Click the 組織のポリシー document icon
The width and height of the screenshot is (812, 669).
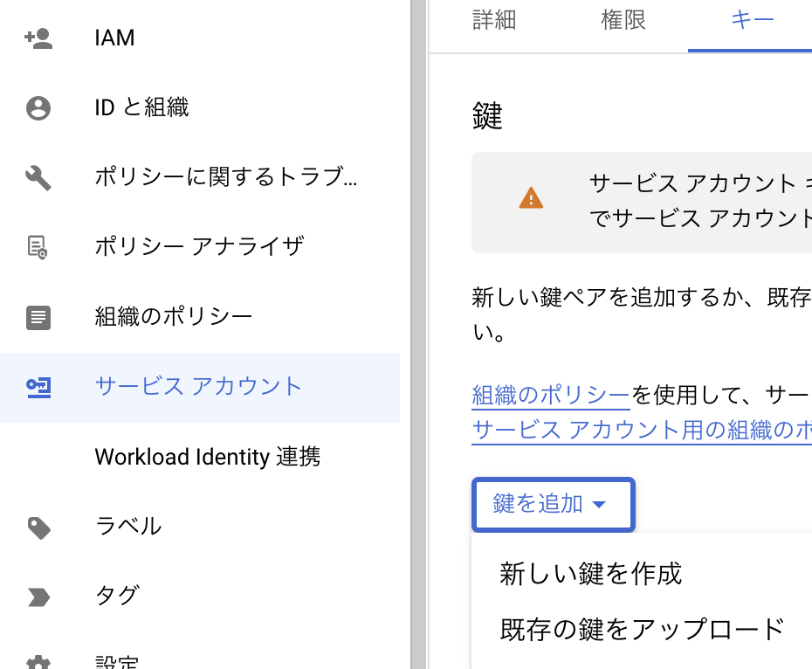(38, 317)
